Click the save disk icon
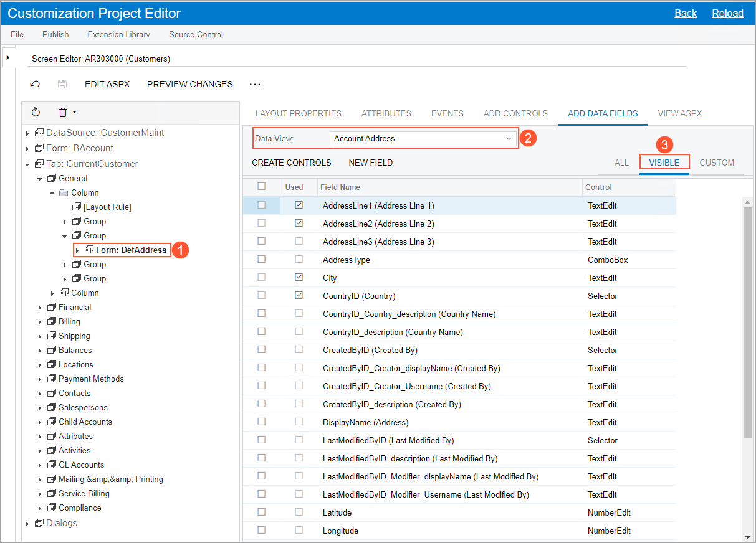 pos(62,84)
